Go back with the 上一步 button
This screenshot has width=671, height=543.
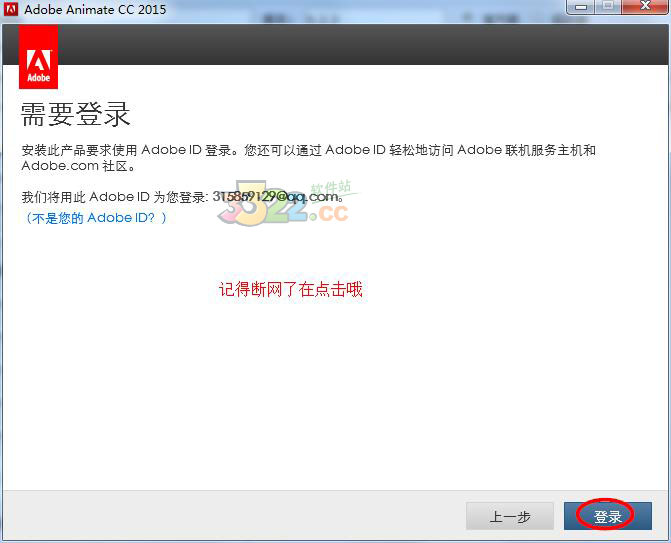pos(510,516)
